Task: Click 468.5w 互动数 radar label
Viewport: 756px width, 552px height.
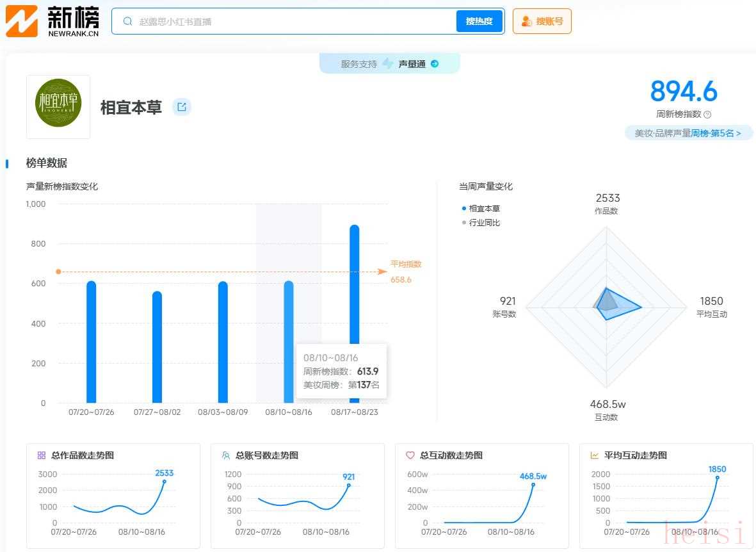Action: click(x=607, y=410)
